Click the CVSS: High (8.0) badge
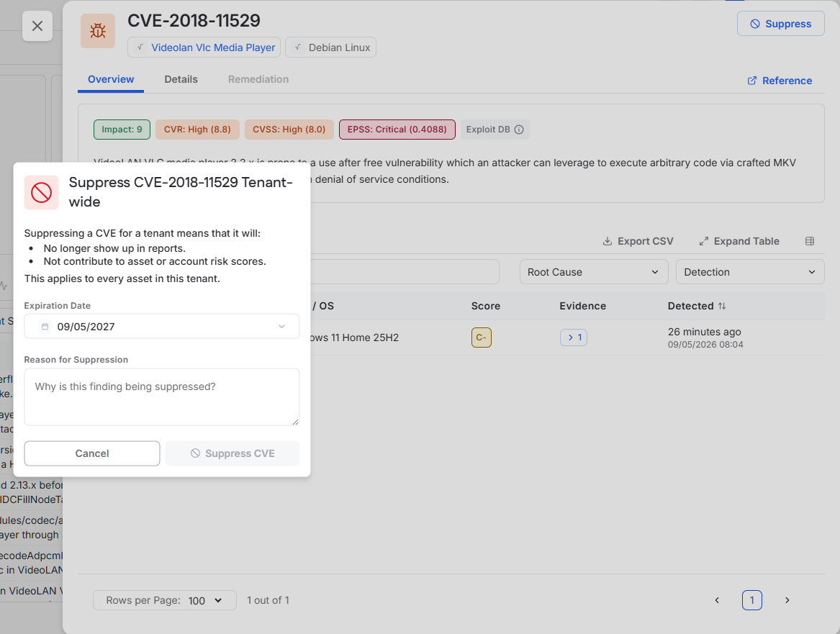The image size is (840, 634). pos(289,130)
